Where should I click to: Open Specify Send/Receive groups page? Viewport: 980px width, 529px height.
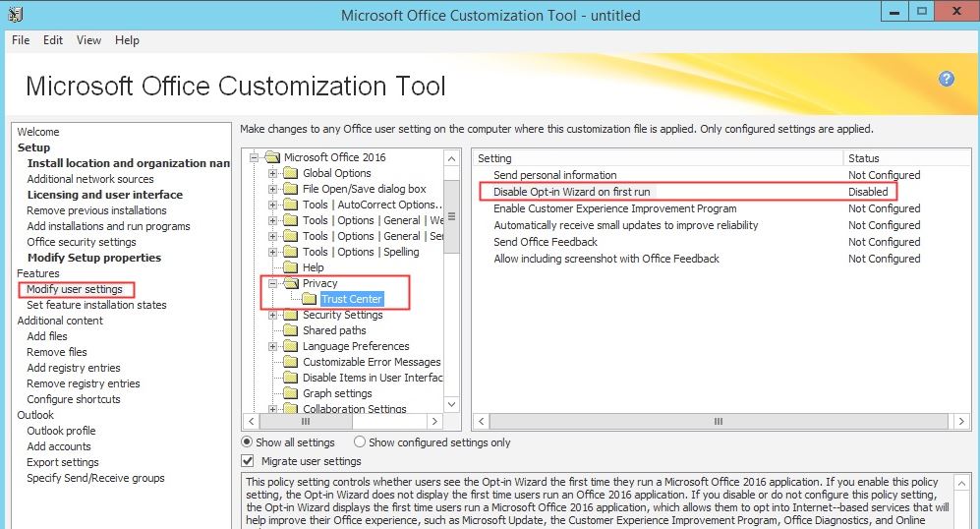pos(95,478)
